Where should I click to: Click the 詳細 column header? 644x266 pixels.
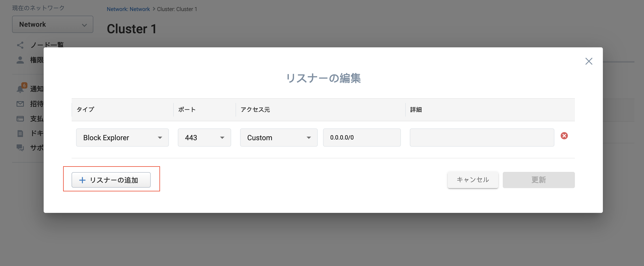point(416,110)
